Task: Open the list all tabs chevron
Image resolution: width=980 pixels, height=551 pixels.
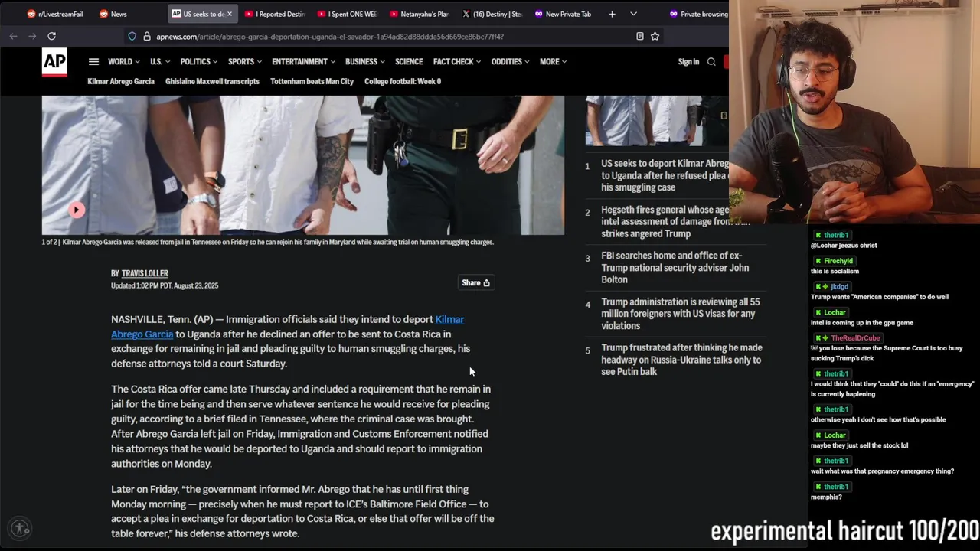Action: coord(633,14)
